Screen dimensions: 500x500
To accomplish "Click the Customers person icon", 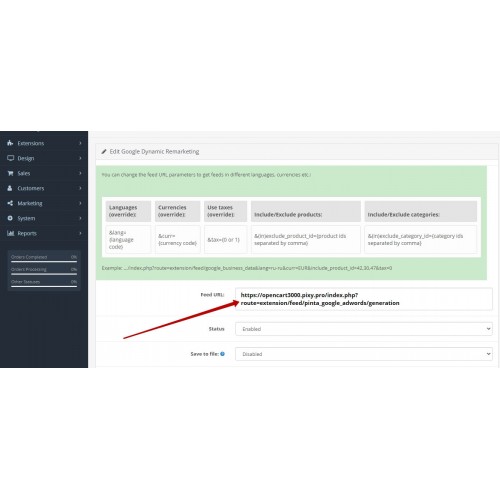I will point(10,188).
